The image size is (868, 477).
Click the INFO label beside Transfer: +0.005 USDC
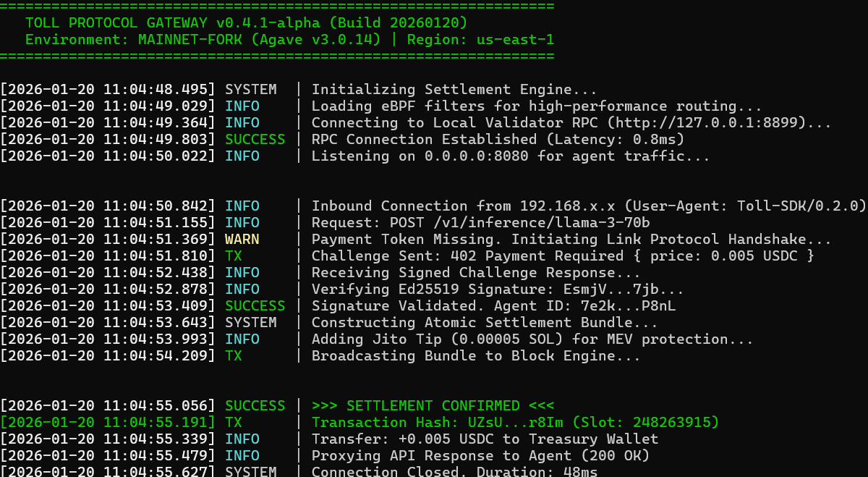242,439
